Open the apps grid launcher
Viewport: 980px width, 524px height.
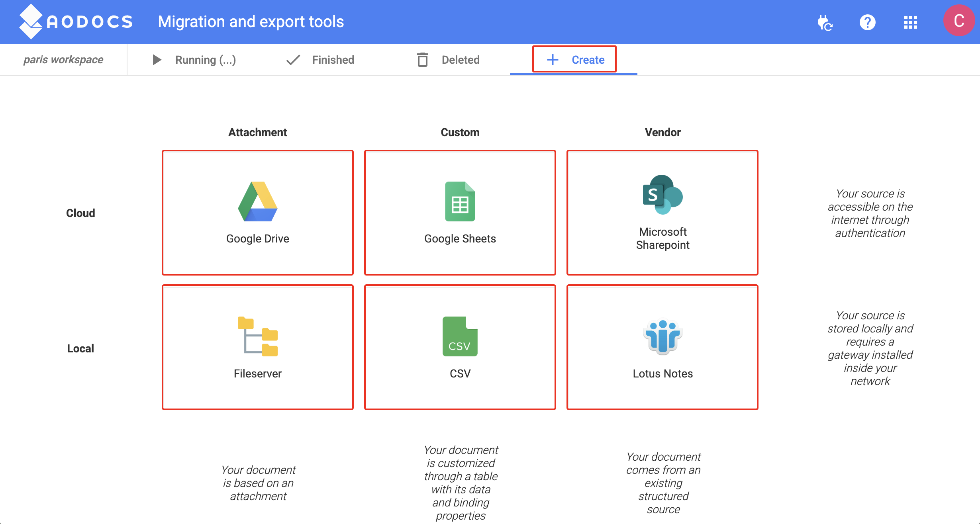tap(910, 22)
